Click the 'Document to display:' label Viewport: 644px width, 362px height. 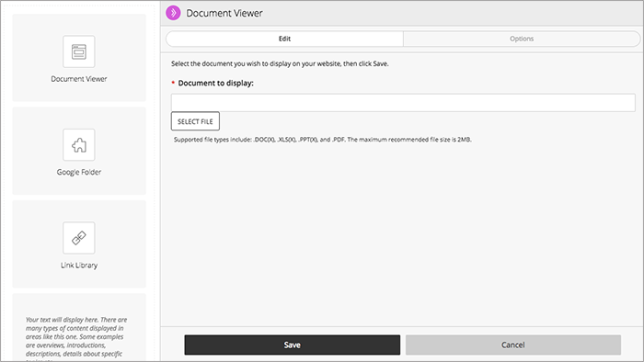click(215, 83)
